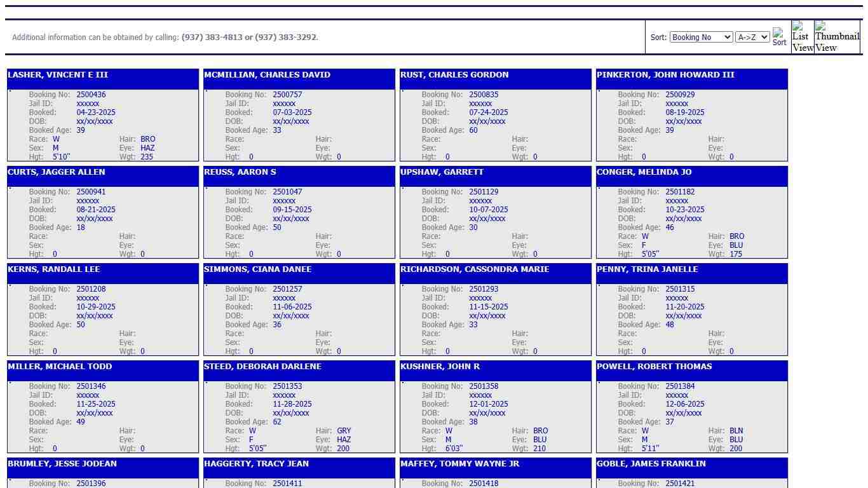Switch to Thumbnail View

point(837,37)
